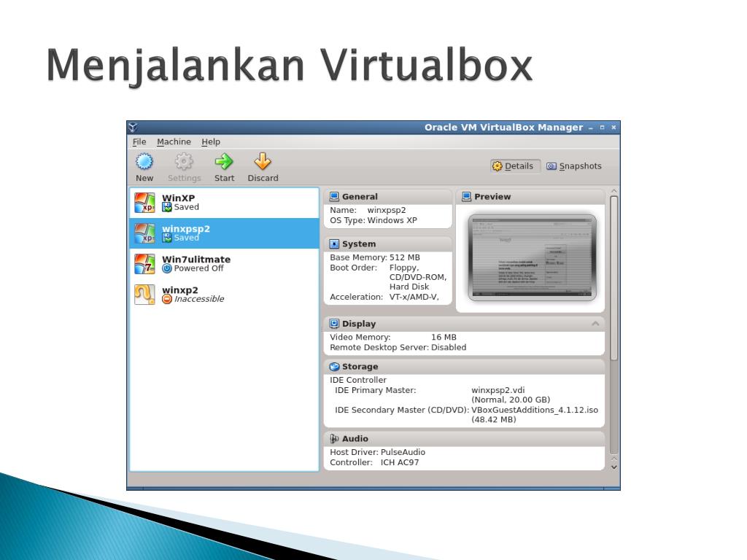Viewport: 747px width, 560px height.
Task: Click the 'IDE Controller' label
Action: click(x=357, y=380)
